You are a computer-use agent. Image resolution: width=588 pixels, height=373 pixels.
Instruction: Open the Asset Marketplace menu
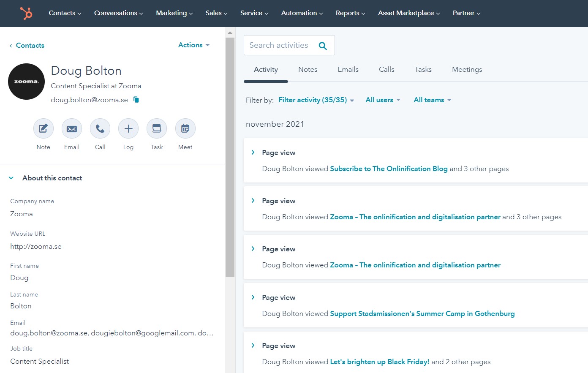pos(409,13)
